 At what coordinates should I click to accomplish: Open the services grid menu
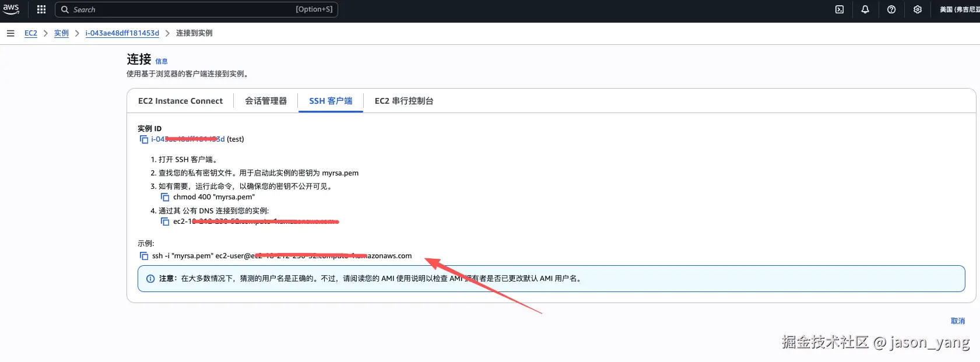coord(41,9)
